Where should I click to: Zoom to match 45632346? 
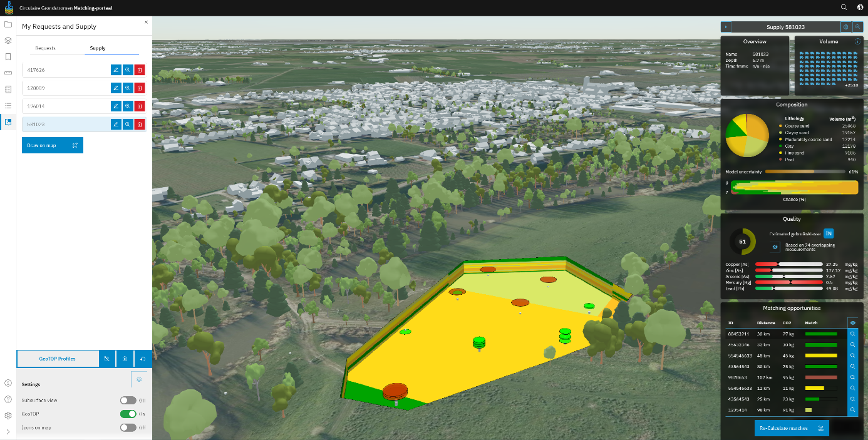[852, 345]
